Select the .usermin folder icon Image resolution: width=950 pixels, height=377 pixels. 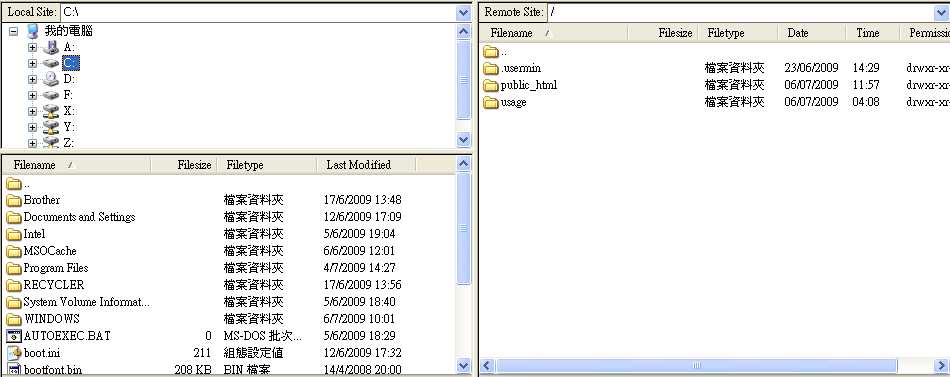tap(490, 68)
